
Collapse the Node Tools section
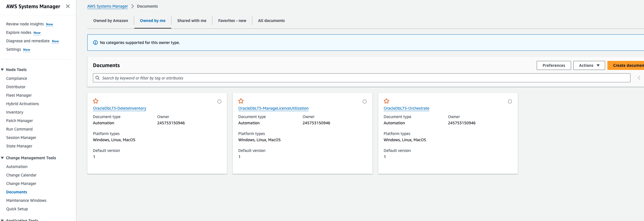tap(2, 70)
